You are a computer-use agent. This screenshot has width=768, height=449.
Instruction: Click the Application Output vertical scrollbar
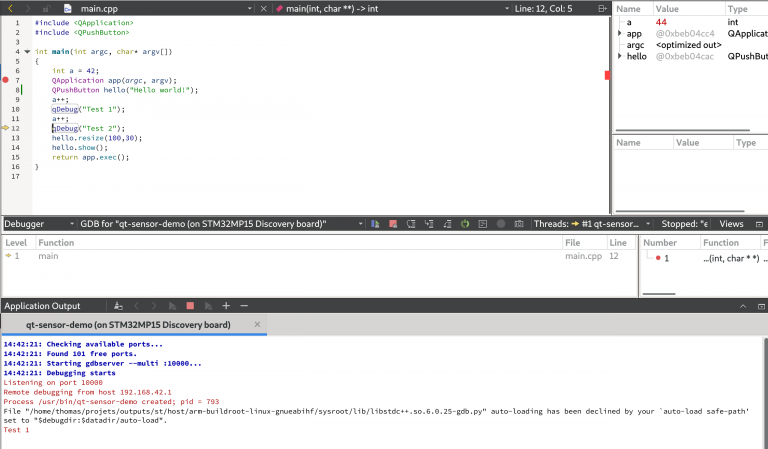[765, 392]
